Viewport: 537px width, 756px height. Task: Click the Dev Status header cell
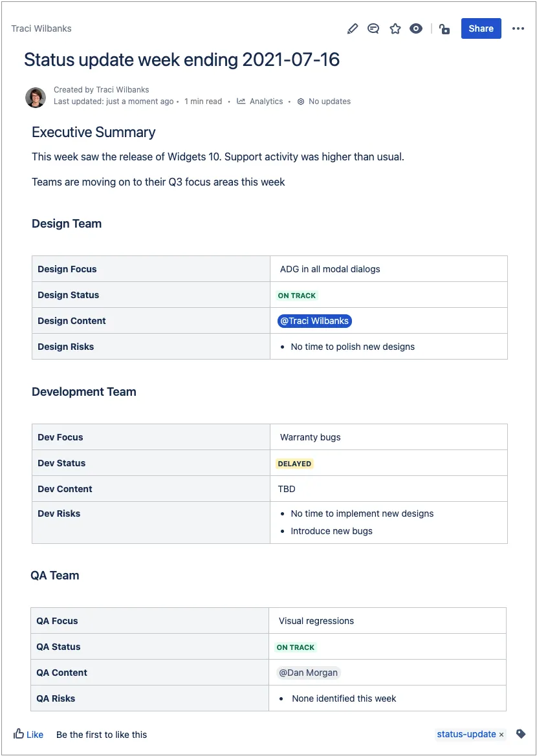tap(151, 463)
